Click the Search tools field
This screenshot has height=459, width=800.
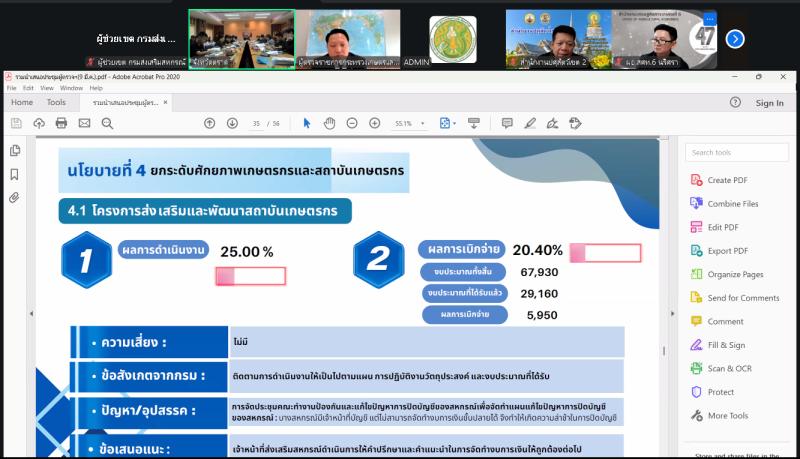[x=736, y=152]
